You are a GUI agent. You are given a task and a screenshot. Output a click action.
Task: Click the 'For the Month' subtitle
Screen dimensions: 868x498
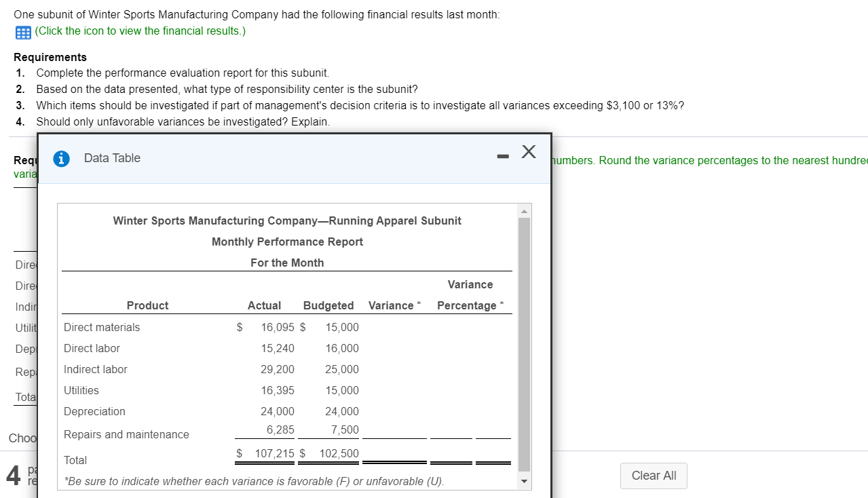point(287,263)
